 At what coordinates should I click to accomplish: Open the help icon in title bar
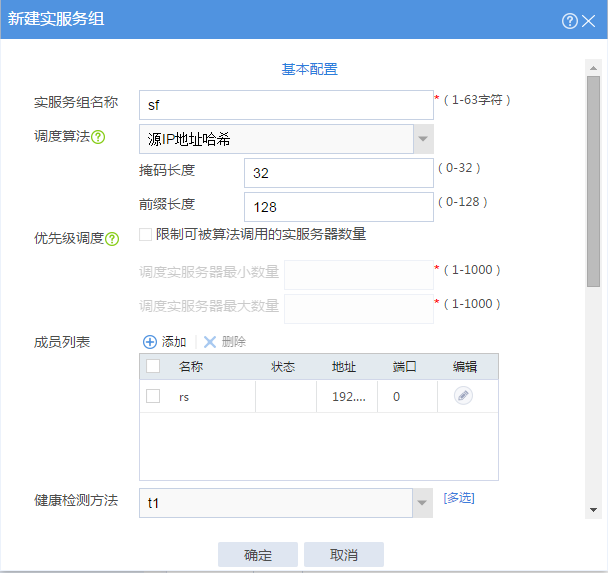pyautogui.click(x=570, y=21)
